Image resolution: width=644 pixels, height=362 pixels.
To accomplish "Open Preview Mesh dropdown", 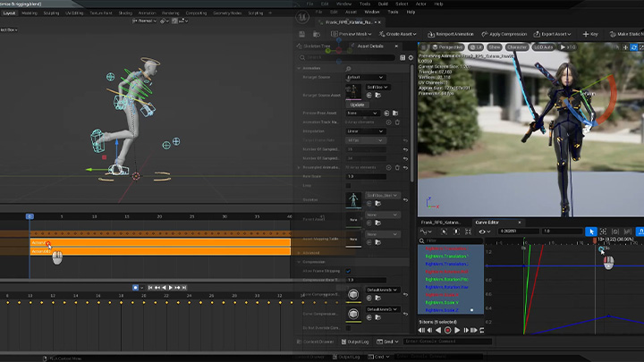I will point(352,34).
